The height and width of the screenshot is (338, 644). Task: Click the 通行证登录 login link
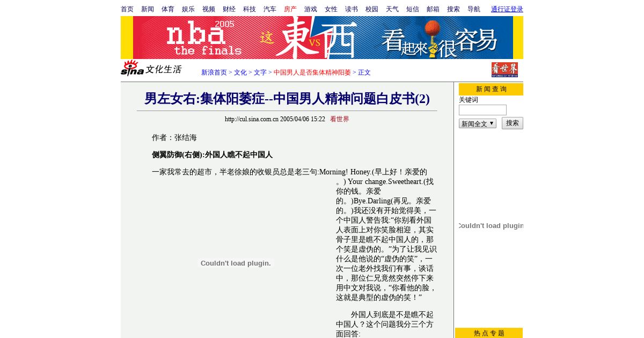pyautogui.click(x=507, y=9)
